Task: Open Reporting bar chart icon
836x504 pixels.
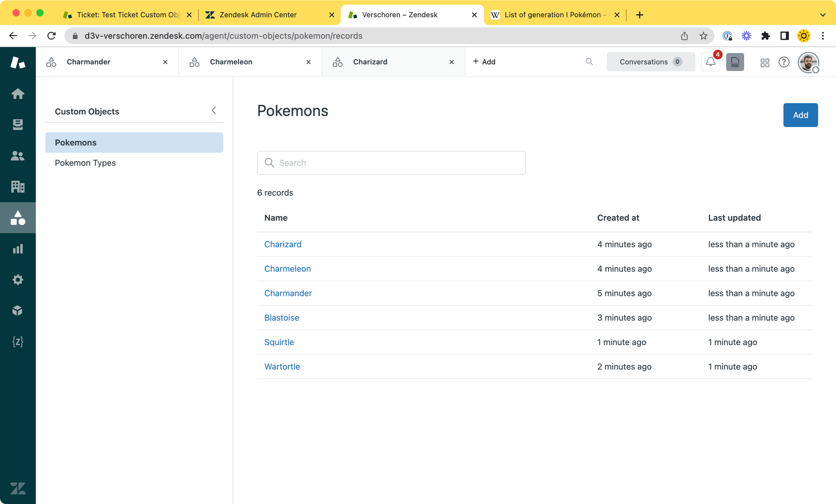Action: pyautogui.click(x=18, y=249)
